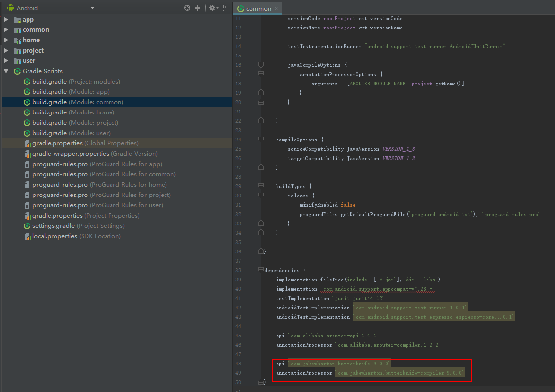This screenshot has width=555, height=392.
Task: Expand the common module tree node
Action: coord(6,30)
